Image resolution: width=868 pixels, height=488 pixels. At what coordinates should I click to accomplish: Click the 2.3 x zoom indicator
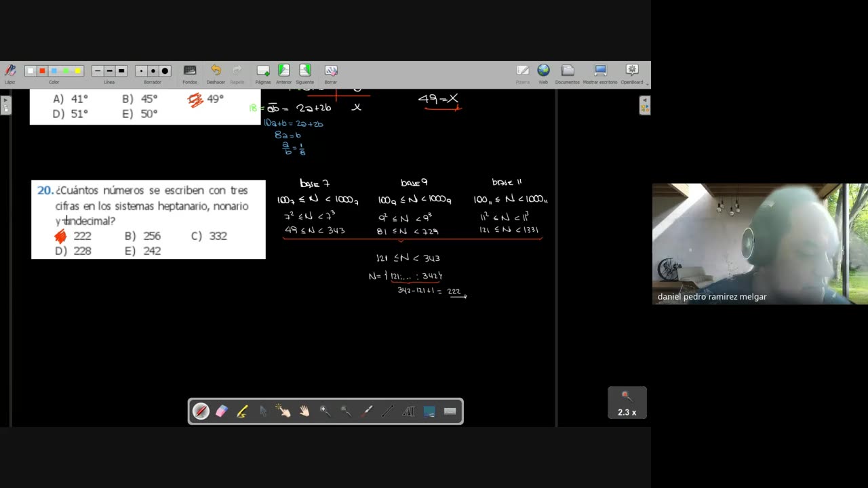click(x=627, y=403)
